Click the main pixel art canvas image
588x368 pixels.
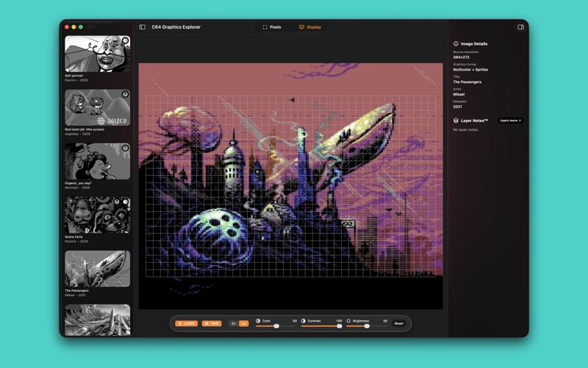click(x=290, y=186)
